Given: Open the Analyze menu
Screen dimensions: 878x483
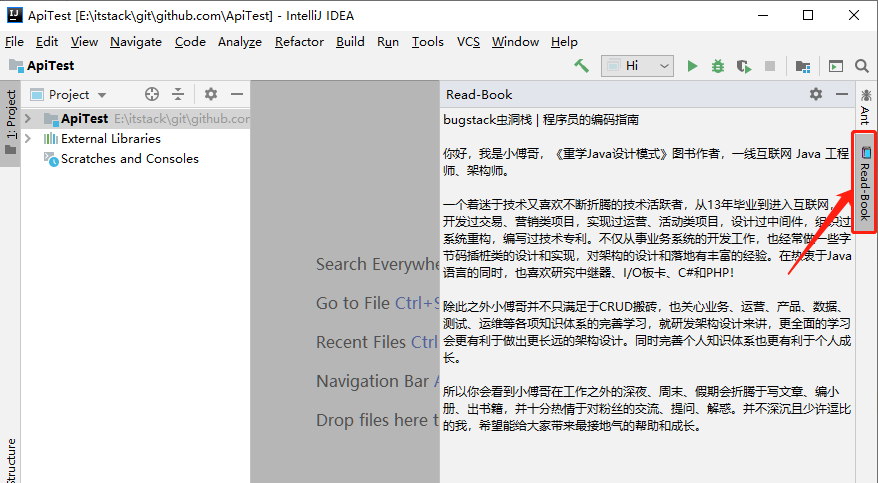Looking at the screenshot, I should tap(240, 41).
